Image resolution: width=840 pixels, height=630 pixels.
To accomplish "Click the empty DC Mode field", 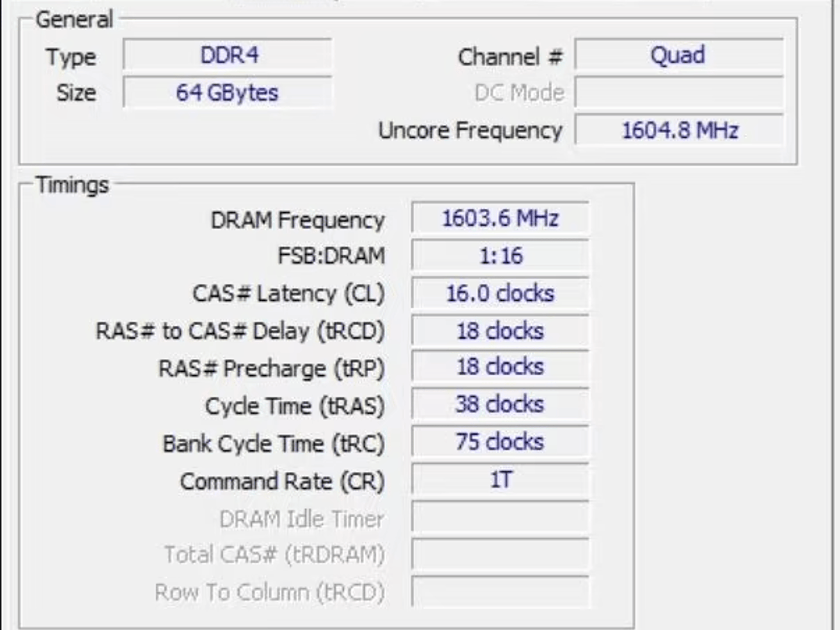I will tap(679, 92).
